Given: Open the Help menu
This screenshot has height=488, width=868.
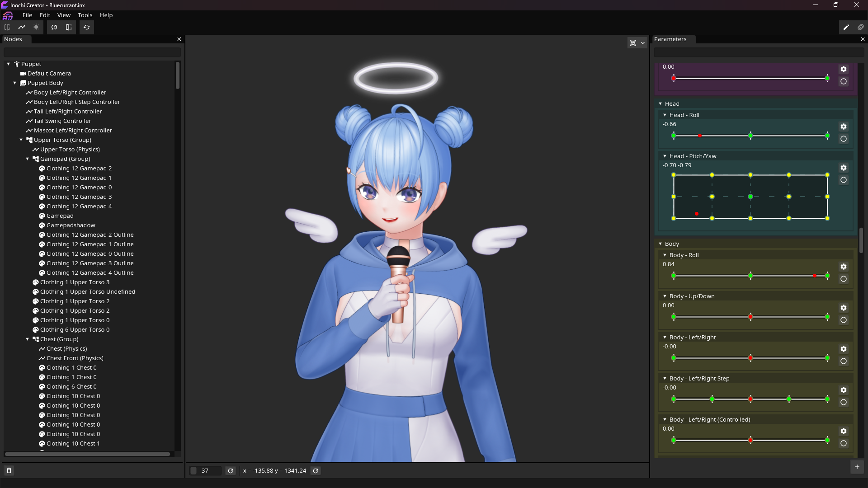Looking at the screenshot, I should pos(106,15).
